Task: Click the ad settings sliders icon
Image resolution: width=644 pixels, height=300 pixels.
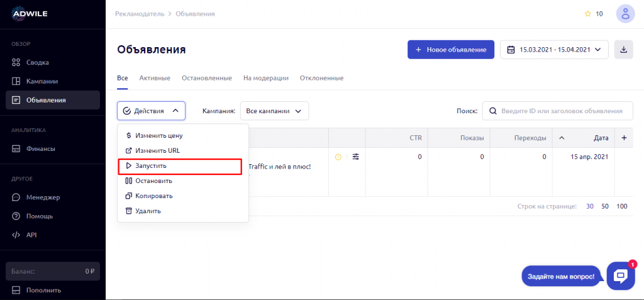Action: point(356,157)
